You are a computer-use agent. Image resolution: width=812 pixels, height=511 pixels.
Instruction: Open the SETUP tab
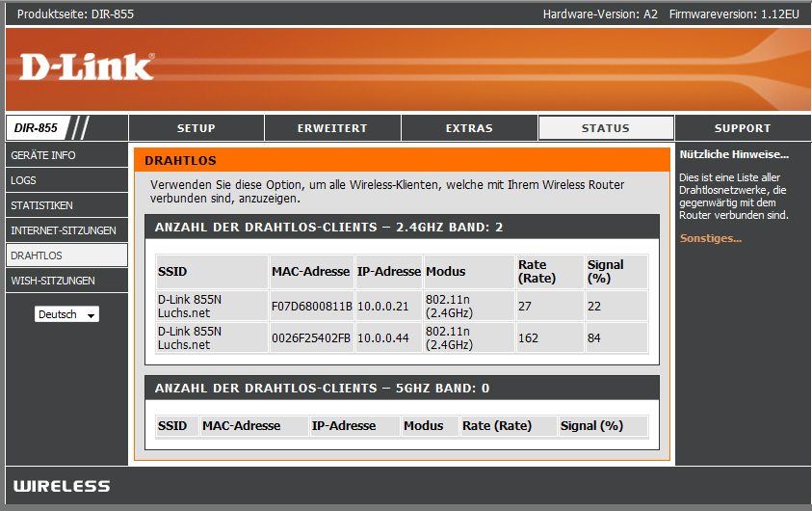[196, 128]
